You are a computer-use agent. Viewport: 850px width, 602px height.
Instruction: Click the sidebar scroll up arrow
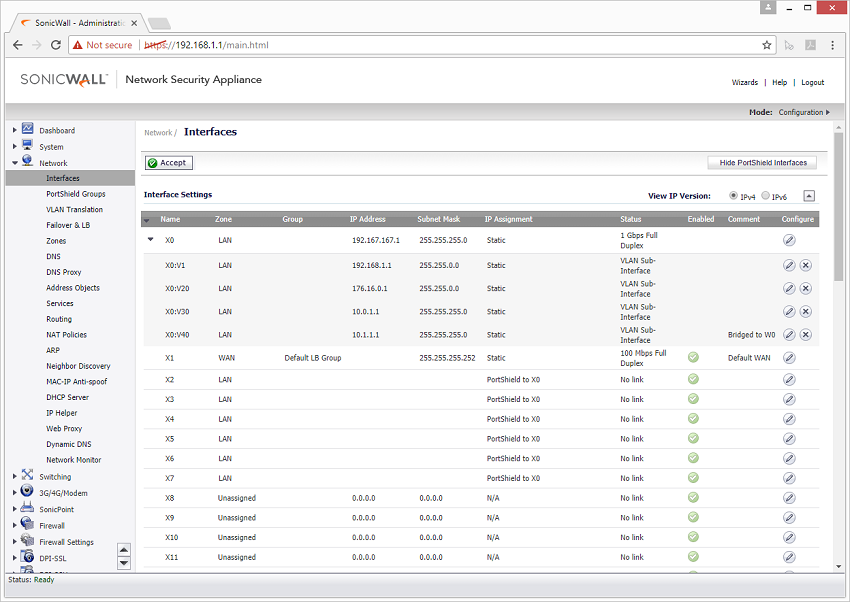tap(124, 550)
